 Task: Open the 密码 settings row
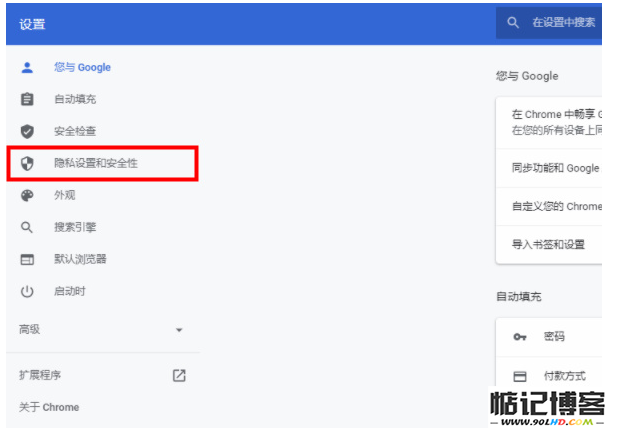[549, 337]
